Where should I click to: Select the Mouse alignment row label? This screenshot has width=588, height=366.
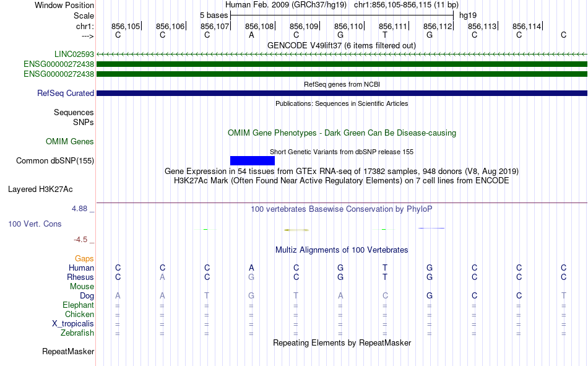pyautogui.click(x=82, y=286)
